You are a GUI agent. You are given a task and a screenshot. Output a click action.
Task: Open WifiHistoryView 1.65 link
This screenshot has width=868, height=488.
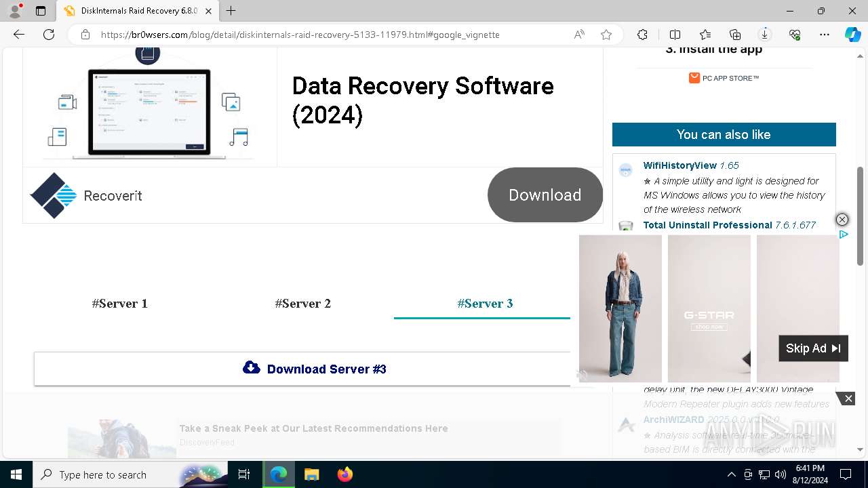[691, 165]
